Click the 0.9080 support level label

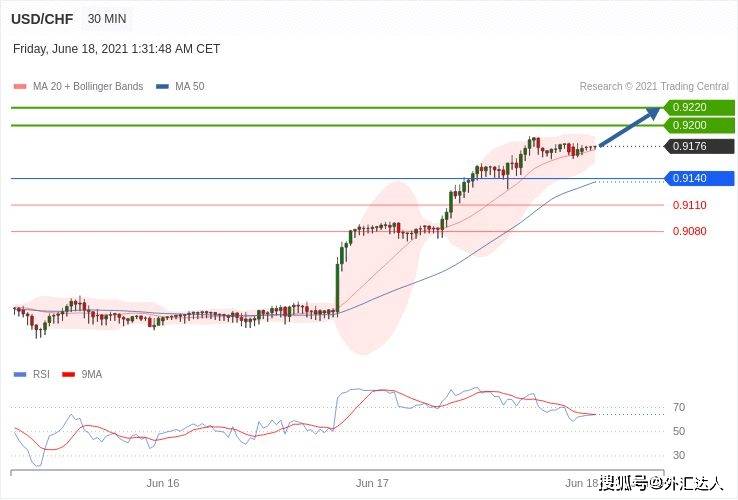point(689,231)
